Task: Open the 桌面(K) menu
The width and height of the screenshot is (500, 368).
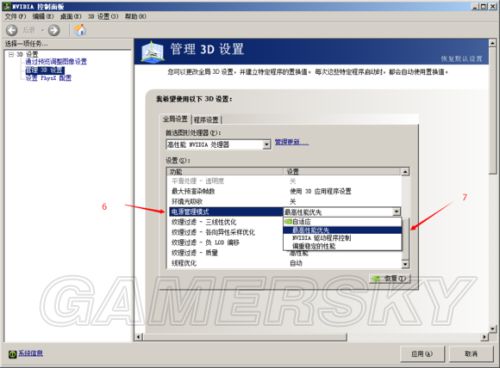Action: pos(71,16)
